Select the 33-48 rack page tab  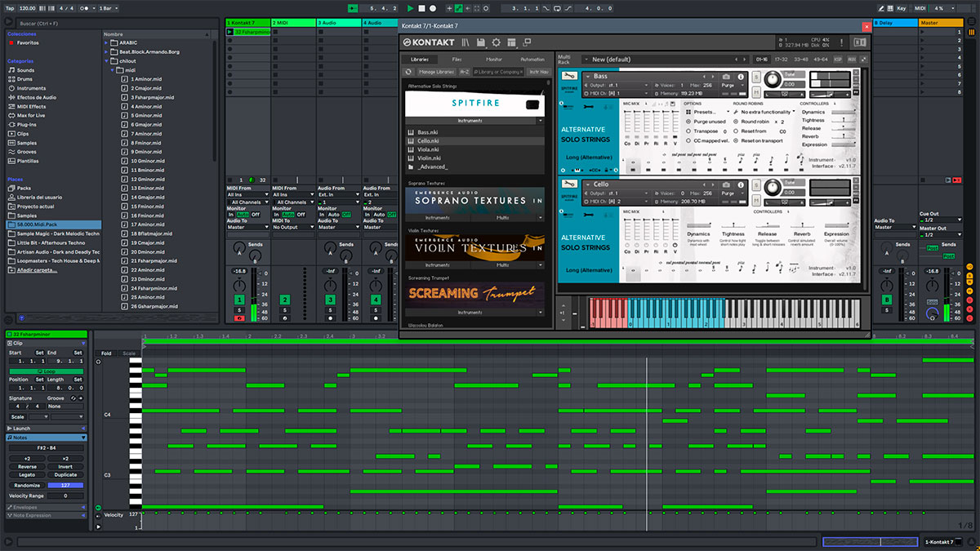click(x=800, y=60)
